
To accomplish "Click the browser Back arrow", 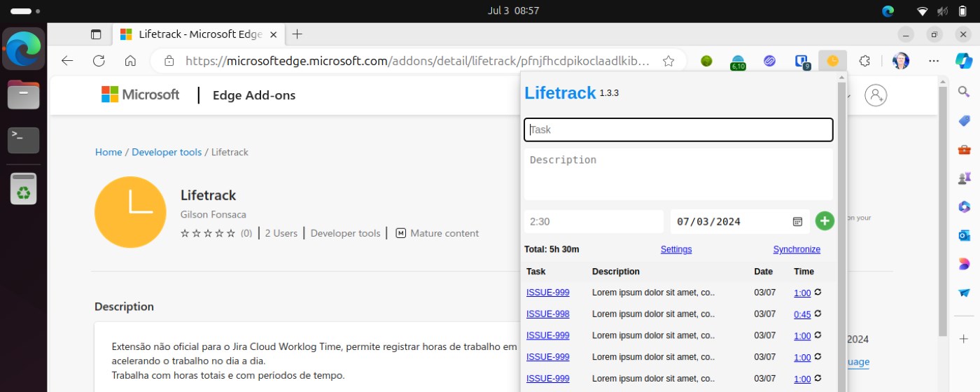I will click(x=67, y=61).
